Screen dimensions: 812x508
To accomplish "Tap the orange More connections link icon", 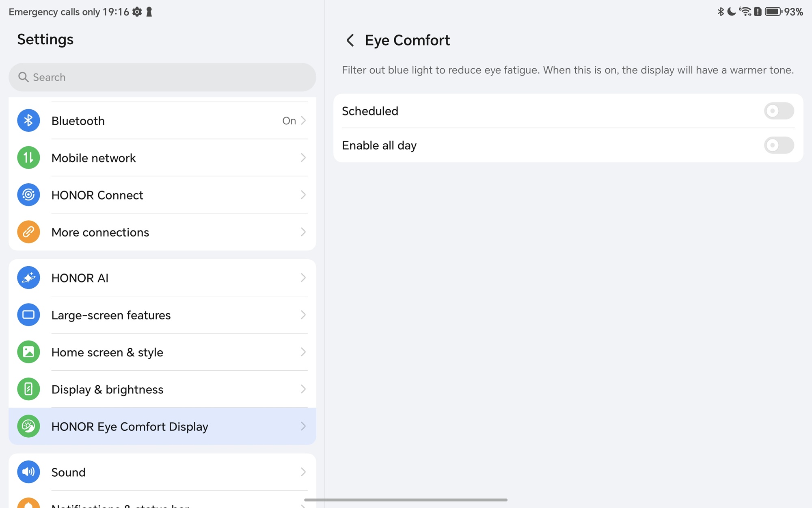I will tap(28, 232).
